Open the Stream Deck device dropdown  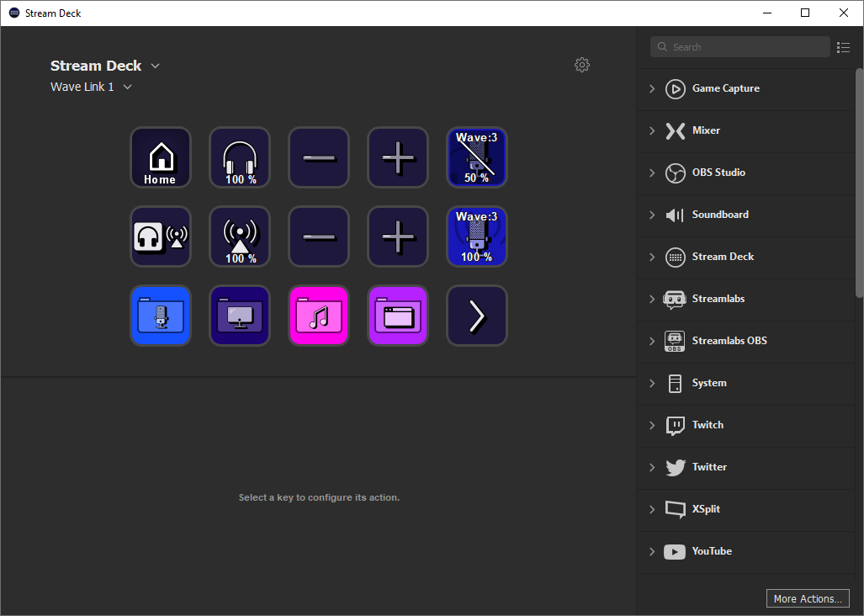pos(155,66)
